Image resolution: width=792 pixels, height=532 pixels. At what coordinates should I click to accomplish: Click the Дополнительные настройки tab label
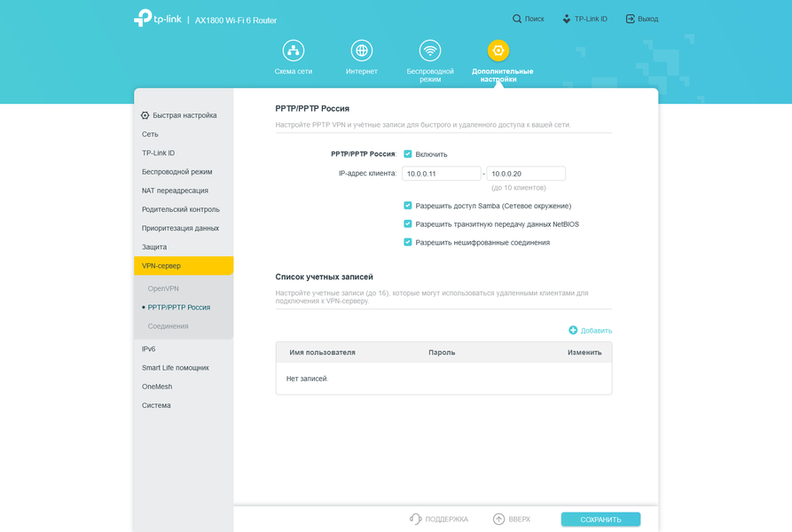point(502,75)
